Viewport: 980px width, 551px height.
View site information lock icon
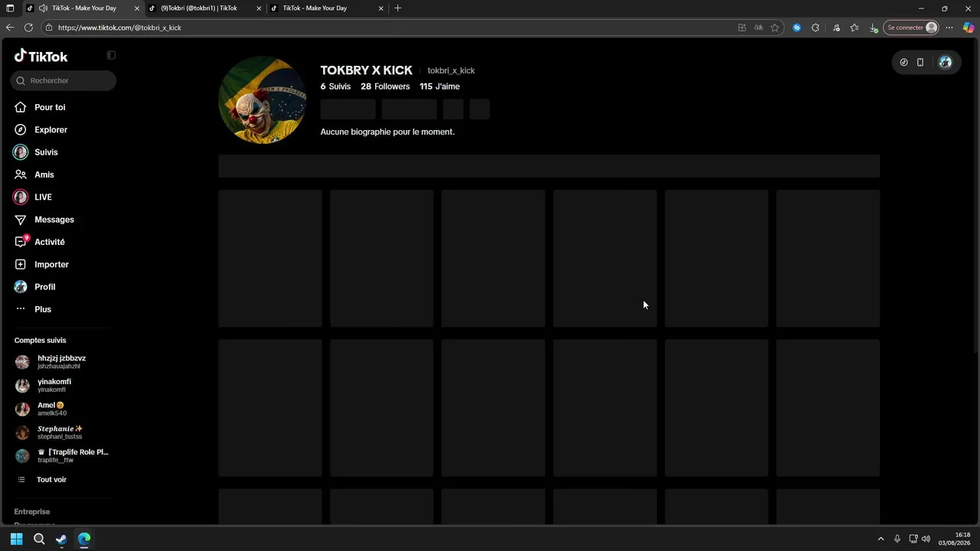[x=49, y=28]
